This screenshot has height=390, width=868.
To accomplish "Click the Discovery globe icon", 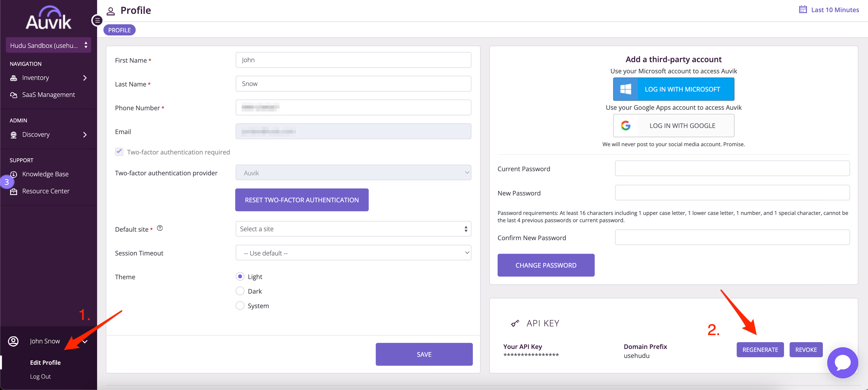I will pyautogui.click(x=14, y=135).
